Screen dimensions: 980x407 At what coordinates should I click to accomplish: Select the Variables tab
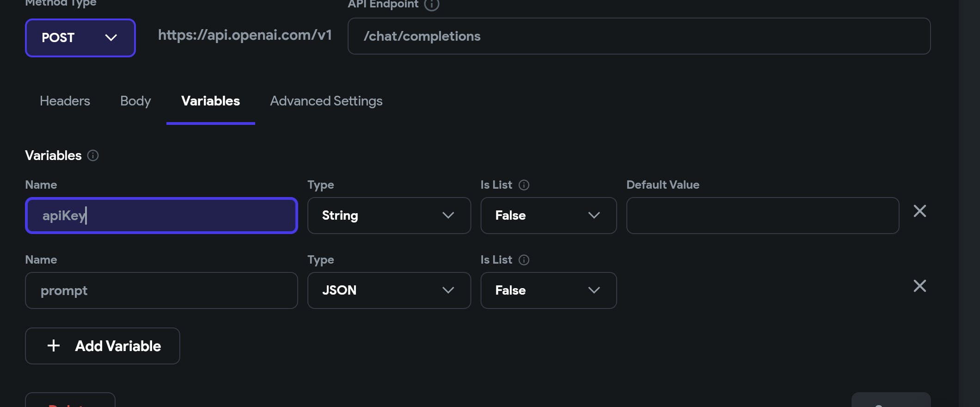point(210,101)
